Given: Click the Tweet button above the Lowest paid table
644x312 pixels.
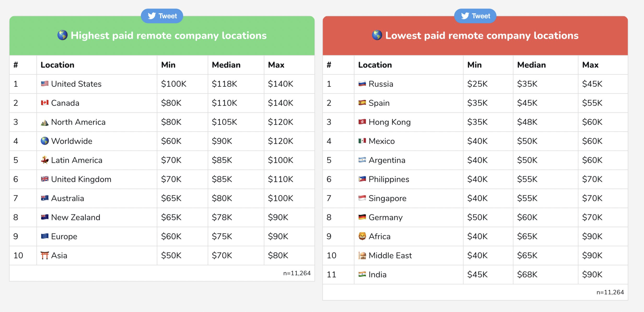Looking at the screenshot, I should (x=475, y=16).
